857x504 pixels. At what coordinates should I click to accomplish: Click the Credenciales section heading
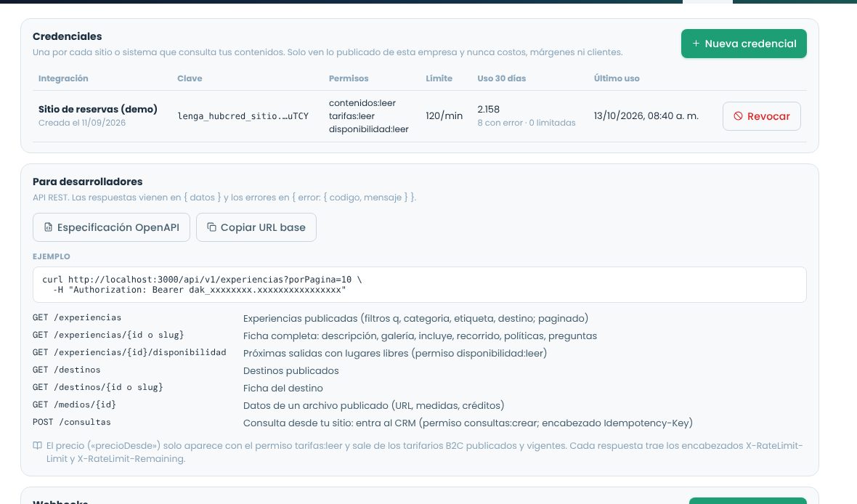point(68,36)
